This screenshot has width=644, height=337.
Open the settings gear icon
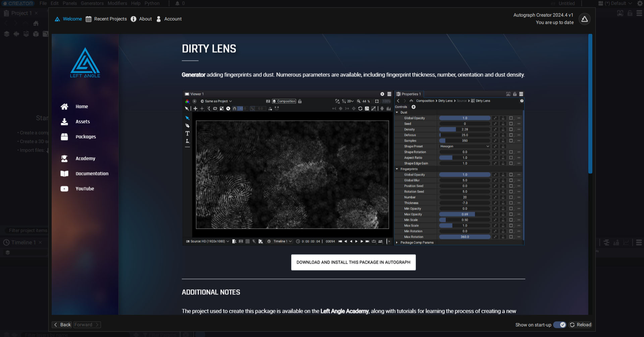pos(640,3)
